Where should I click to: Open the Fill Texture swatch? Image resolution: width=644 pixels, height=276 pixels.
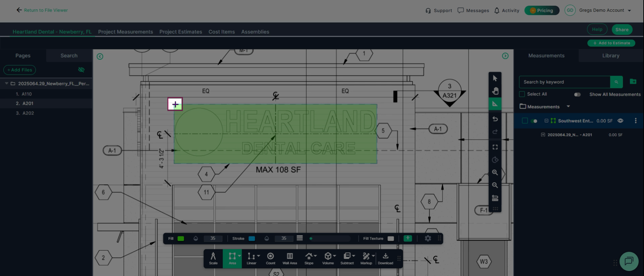(x=391, y=238)
